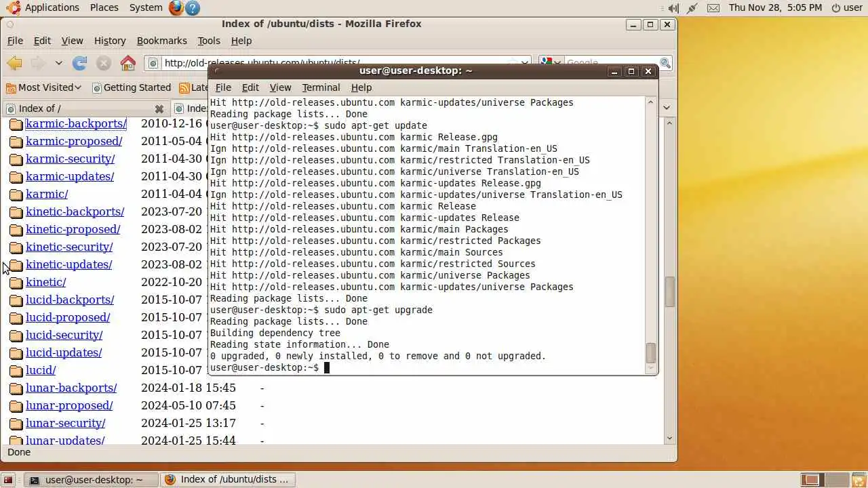Click the folder icon beside kinetic-security/

(16, 247)
